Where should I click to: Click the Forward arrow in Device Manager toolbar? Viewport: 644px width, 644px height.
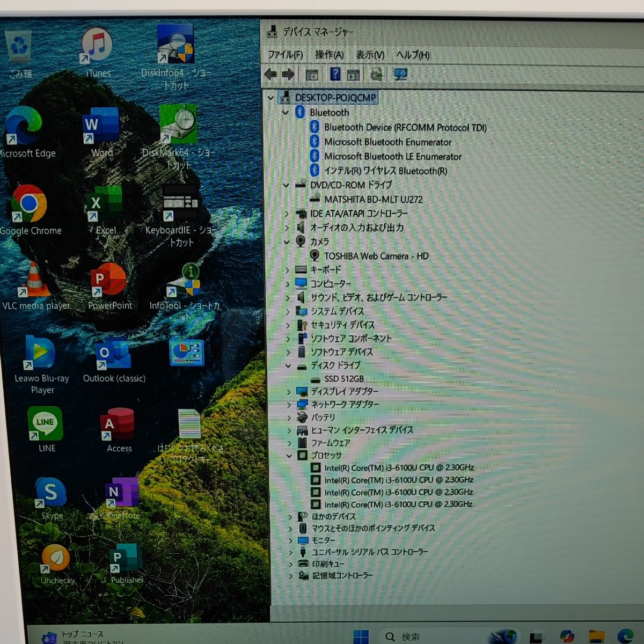[288, 74]
